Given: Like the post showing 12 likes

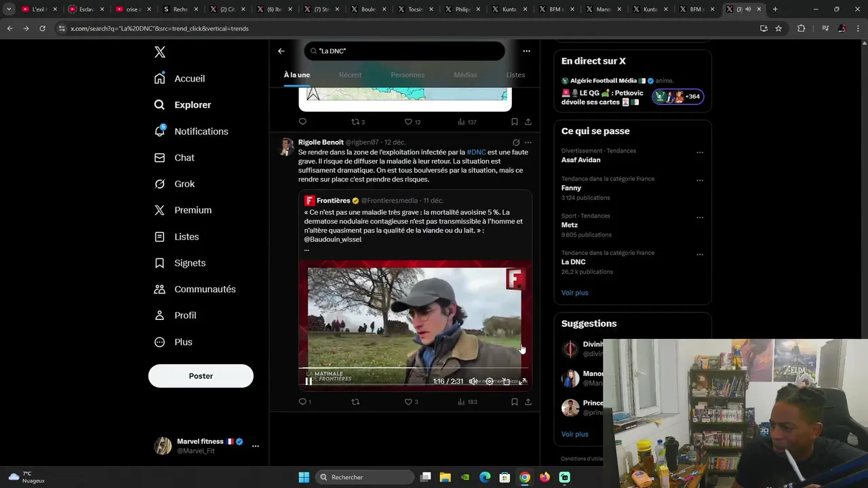Looking at the screenshot, I should tap(412, 122).
